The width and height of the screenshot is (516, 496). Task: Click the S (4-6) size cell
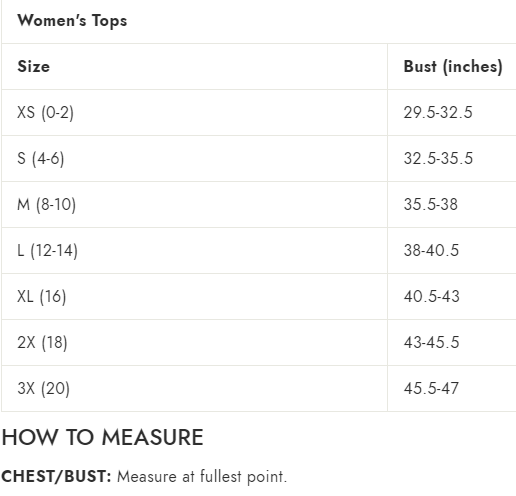pos(41,158)
